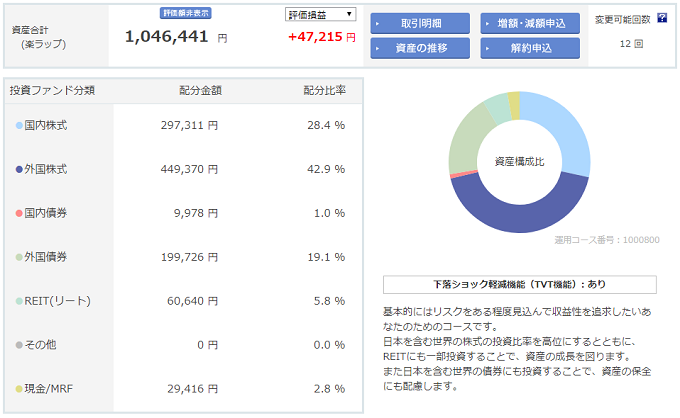Screen dimensions: 680x418
Task: Click the 2.8 % allocation ratio
Action: click(x=330, y=389)
